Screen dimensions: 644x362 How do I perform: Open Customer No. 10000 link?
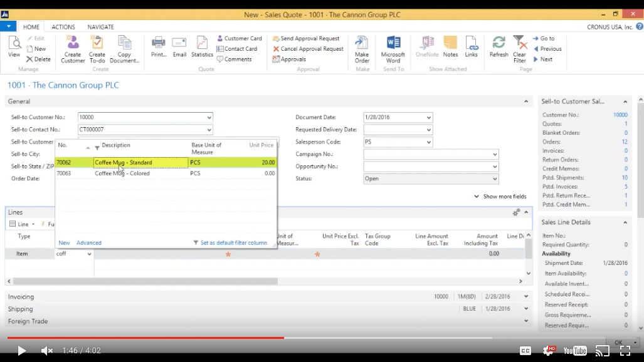(x=620, y=115)
